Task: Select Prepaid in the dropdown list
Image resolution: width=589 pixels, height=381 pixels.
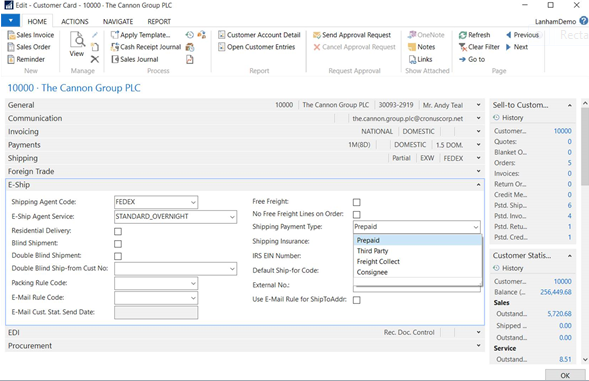Action: click(417, 240)
